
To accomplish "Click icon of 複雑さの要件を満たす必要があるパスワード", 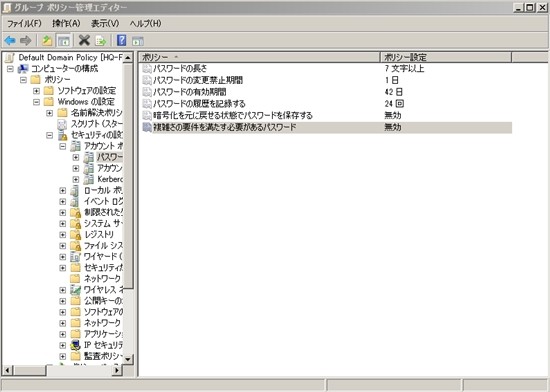I will 147,127.
